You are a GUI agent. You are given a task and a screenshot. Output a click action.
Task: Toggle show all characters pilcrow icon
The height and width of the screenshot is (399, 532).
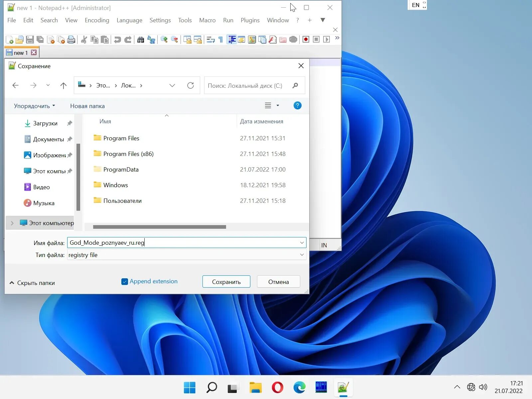click(221, 40)
